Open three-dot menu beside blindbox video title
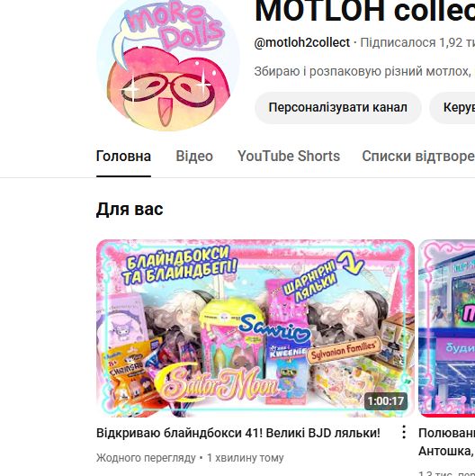Image resolution: width=475 pixels, height=476 pixels. click(404, 432)
